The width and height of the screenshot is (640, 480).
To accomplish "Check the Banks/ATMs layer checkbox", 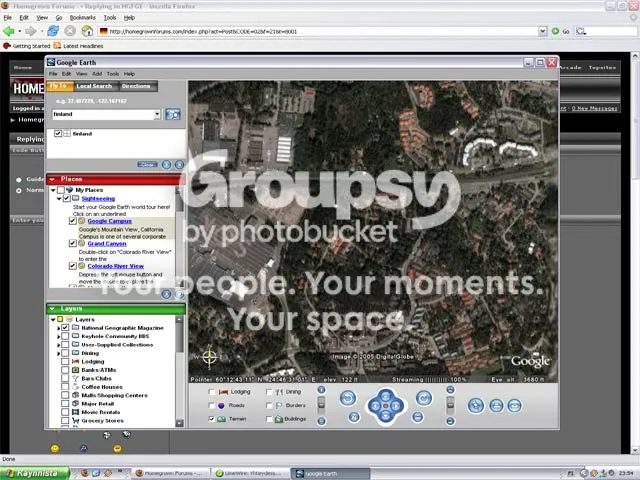I will pyautogui.click(x=65, y=370).
